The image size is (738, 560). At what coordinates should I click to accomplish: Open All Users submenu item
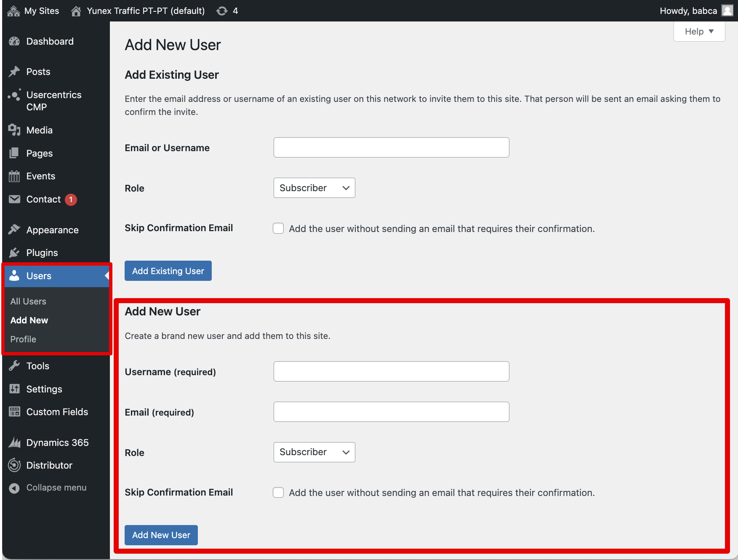pyautogui.click(x=28, y=301)
